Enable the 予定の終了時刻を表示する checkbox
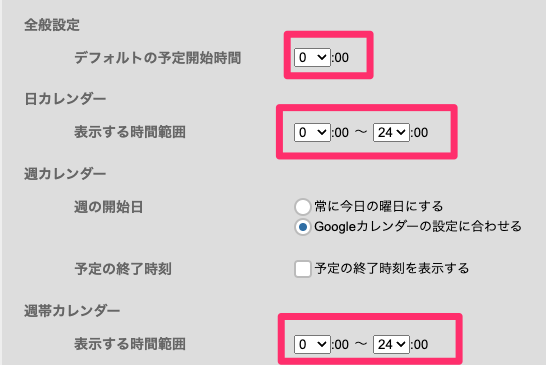 [x=303, y=269]
